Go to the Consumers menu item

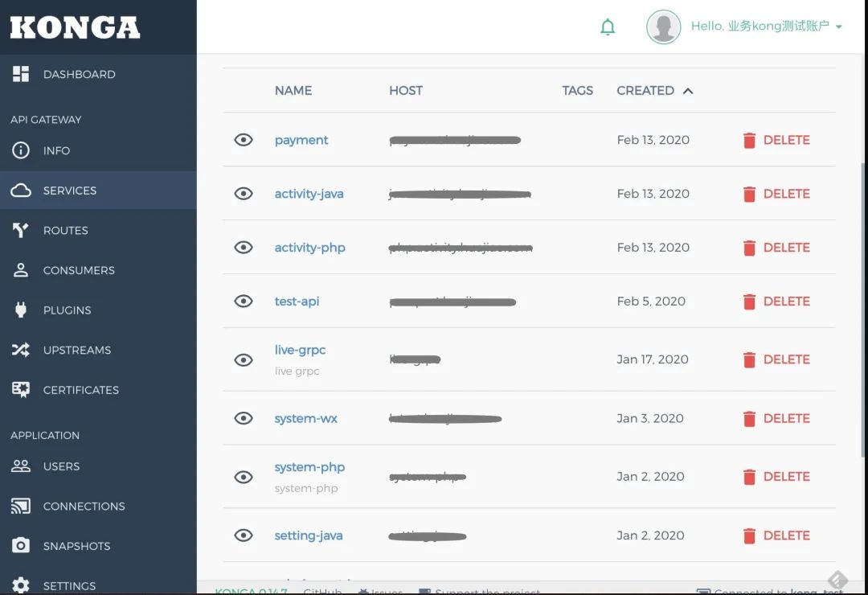click(x=79, y=270)
